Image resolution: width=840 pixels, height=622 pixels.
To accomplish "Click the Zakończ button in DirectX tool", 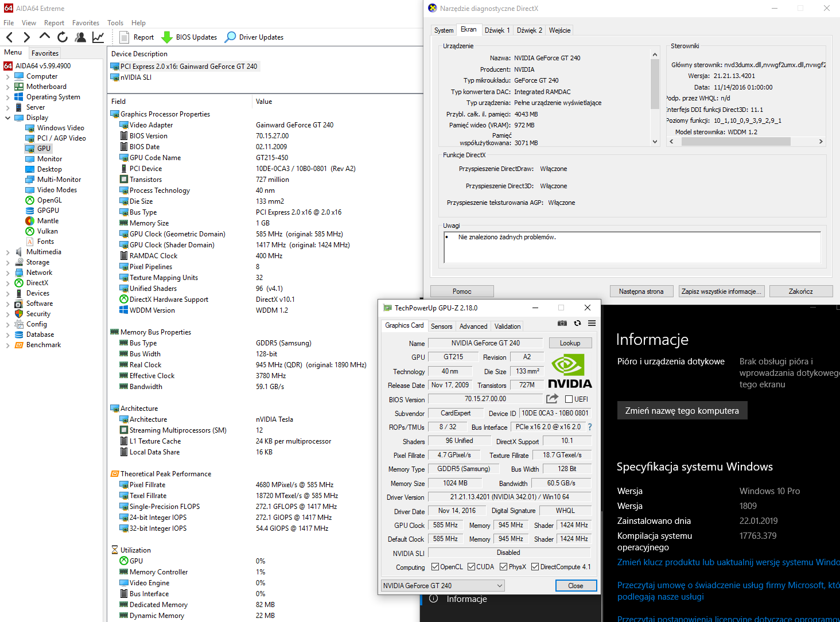I will pos(800,291).
